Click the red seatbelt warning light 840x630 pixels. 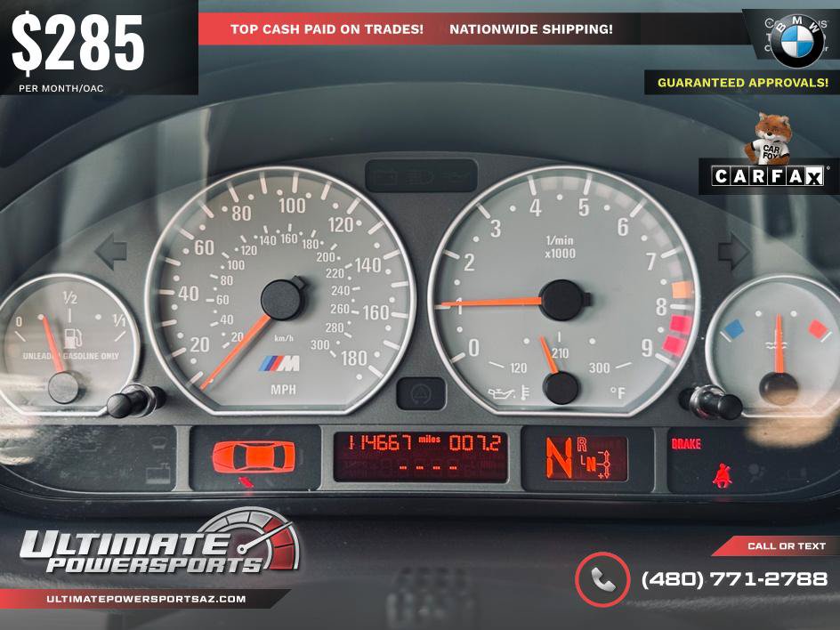(723, 474)
